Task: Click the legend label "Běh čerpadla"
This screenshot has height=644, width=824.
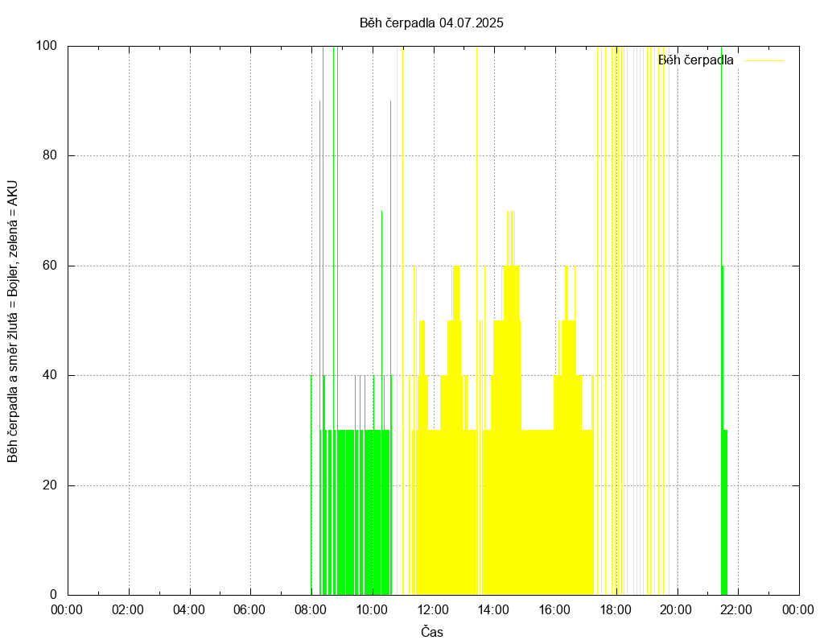Action: (x=695, y=60)
